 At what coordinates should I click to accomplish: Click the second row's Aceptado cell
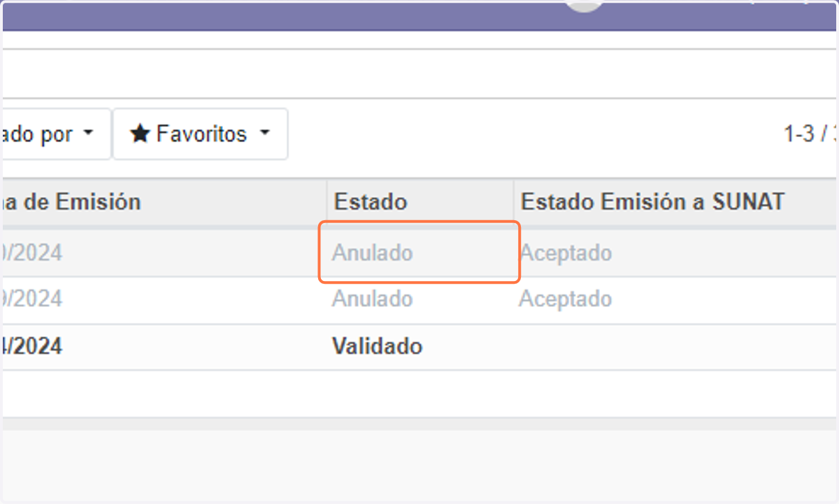675,299
